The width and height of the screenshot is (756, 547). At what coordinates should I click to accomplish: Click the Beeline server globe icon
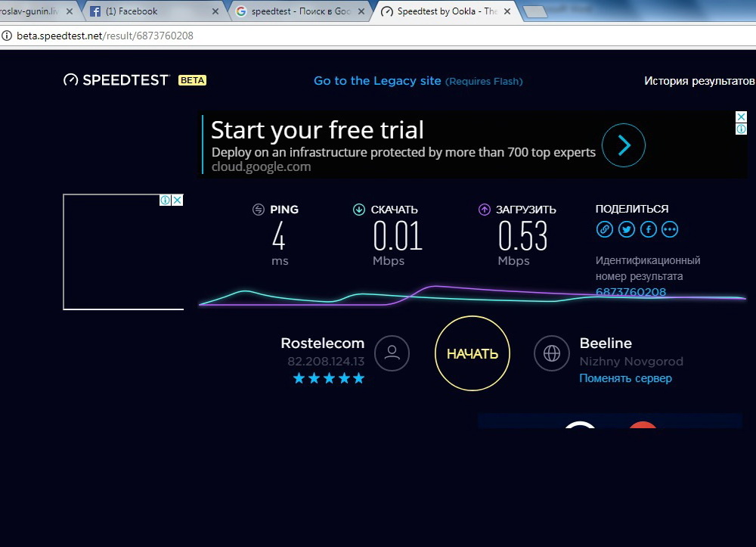coord(552,353)
